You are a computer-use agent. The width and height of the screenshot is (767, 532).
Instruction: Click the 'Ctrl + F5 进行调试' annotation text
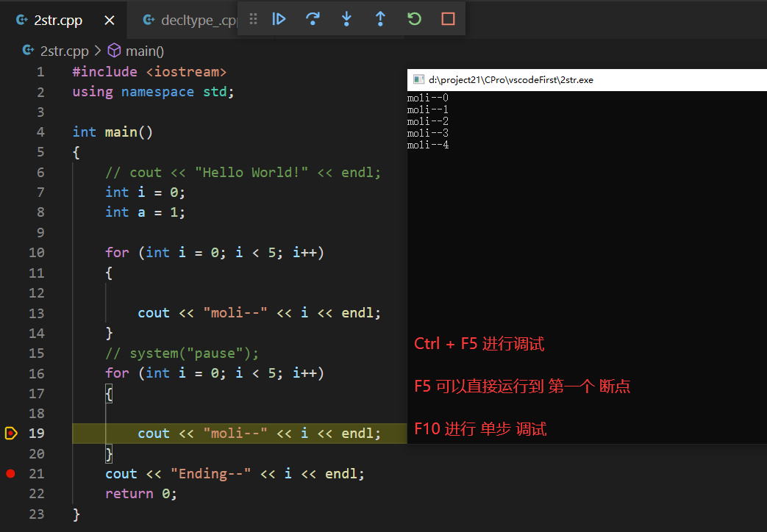pyautogui.click(x=479, y=344)
